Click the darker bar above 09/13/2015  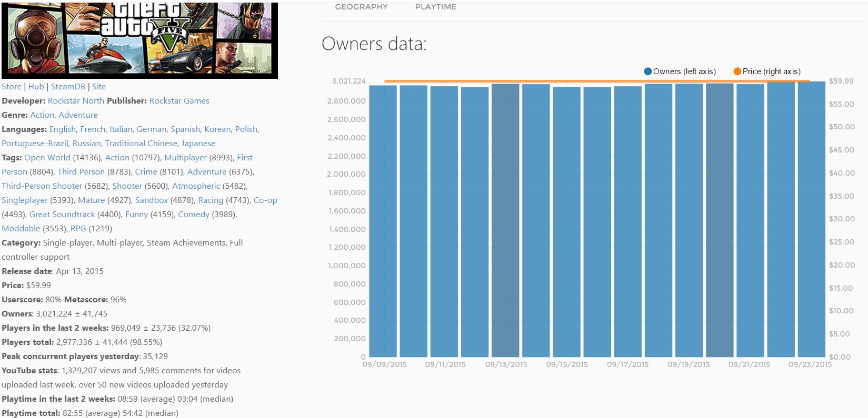(x=505, y=221)
